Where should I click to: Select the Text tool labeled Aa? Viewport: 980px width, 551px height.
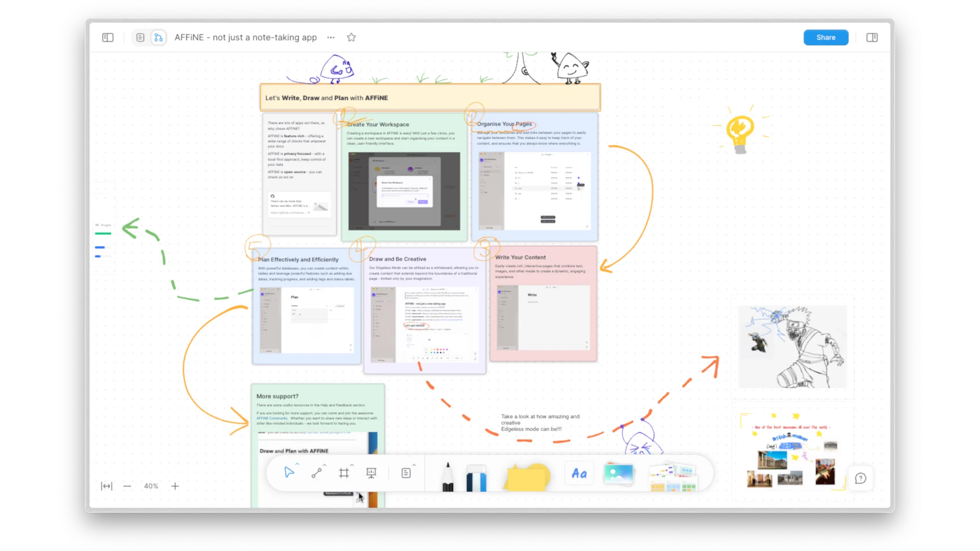[x=579, y=473]
